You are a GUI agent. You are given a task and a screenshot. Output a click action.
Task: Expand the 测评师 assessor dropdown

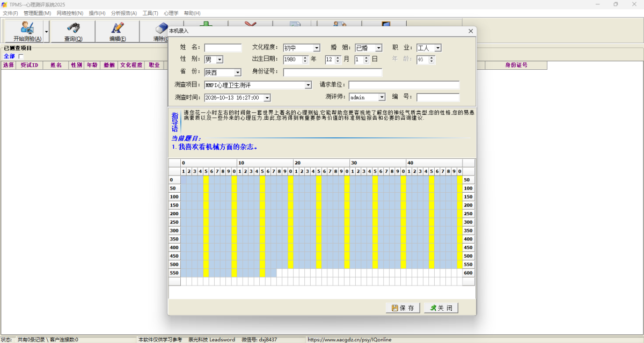(382, 98)
